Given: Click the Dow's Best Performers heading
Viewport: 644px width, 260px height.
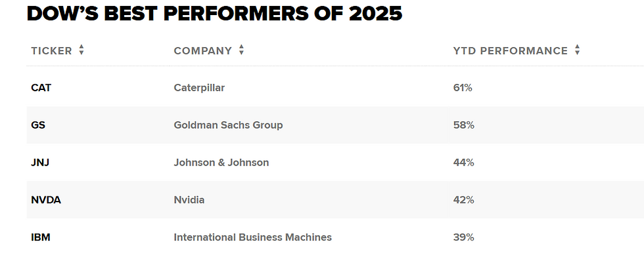Looking at the screenshot, I should pos(214,14).
